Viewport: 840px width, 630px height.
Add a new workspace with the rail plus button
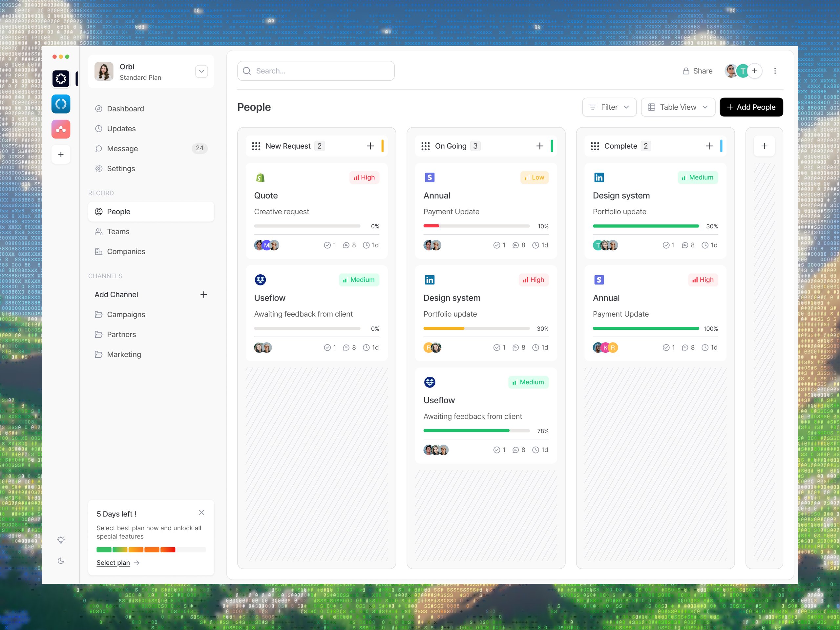point(61,154)
